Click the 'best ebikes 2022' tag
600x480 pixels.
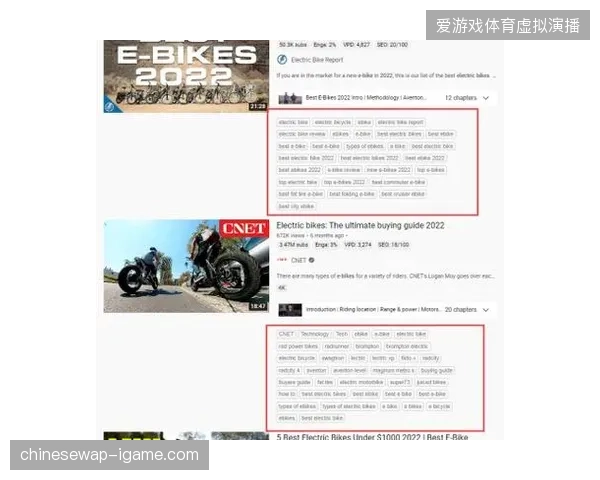pos(300,170)
